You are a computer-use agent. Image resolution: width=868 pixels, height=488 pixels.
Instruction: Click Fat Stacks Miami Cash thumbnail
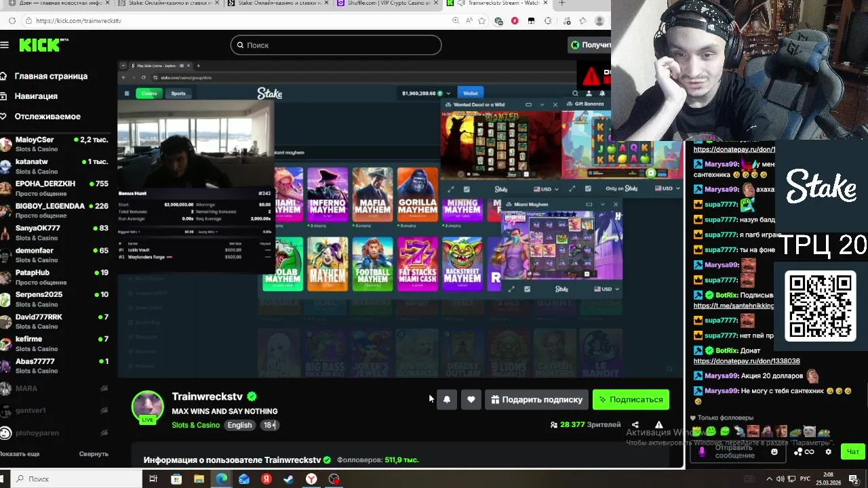coord(418,263)
